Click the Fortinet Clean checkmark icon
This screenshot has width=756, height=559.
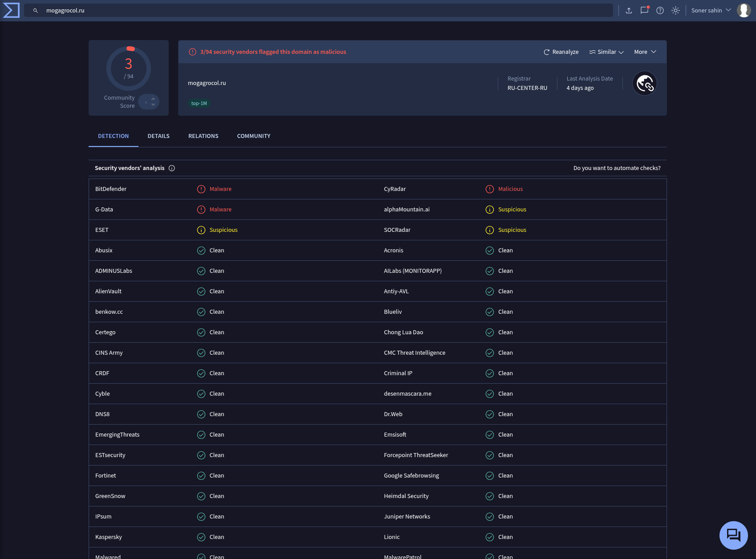[x=201, y=476]
